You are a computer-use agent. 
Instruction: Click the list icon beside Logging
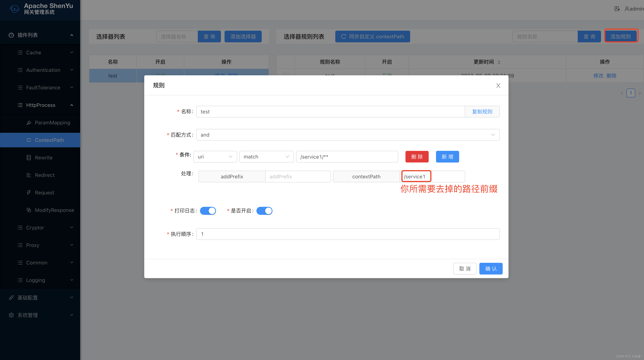click(20, 280)
